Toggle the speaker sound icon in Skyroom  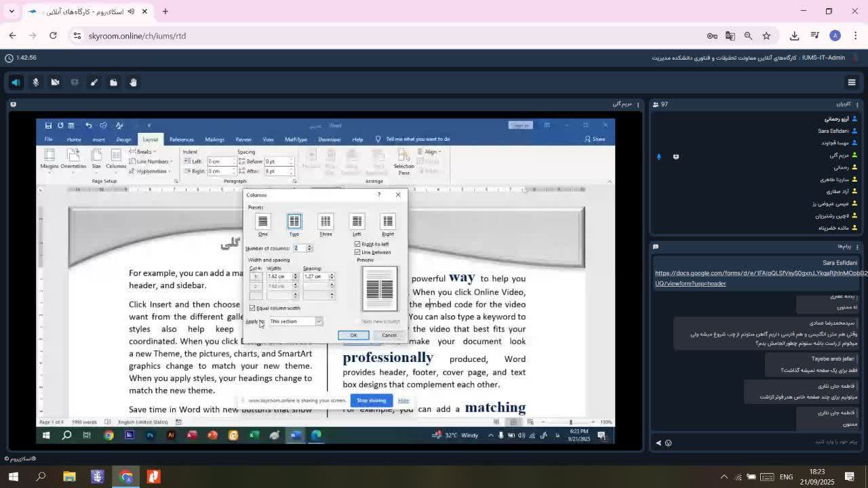tap(16, 82)
